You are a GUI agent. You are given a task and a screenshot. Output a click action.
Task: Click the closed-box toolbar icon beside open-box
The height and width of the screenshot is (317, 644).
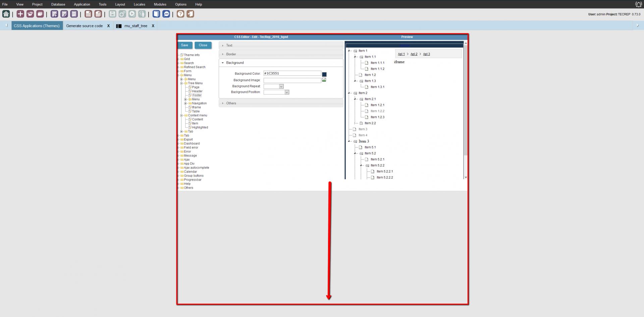[x=40, y=14]
